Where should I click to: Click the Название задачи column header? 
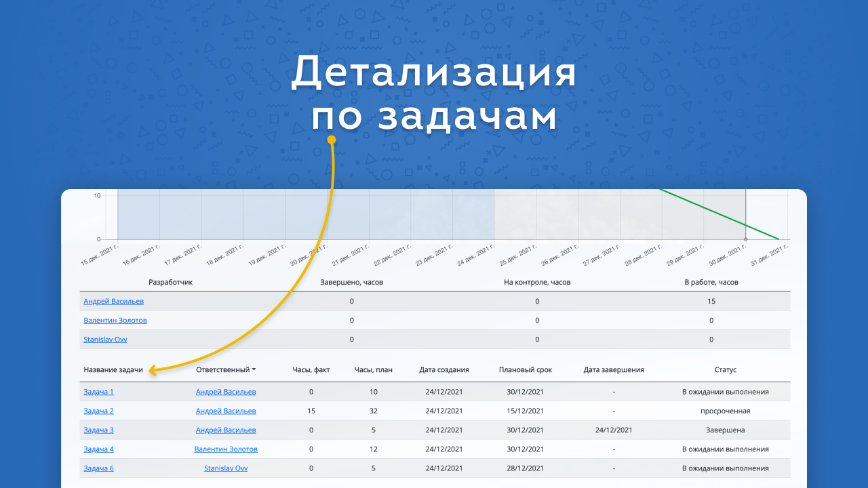coord(113,370)
